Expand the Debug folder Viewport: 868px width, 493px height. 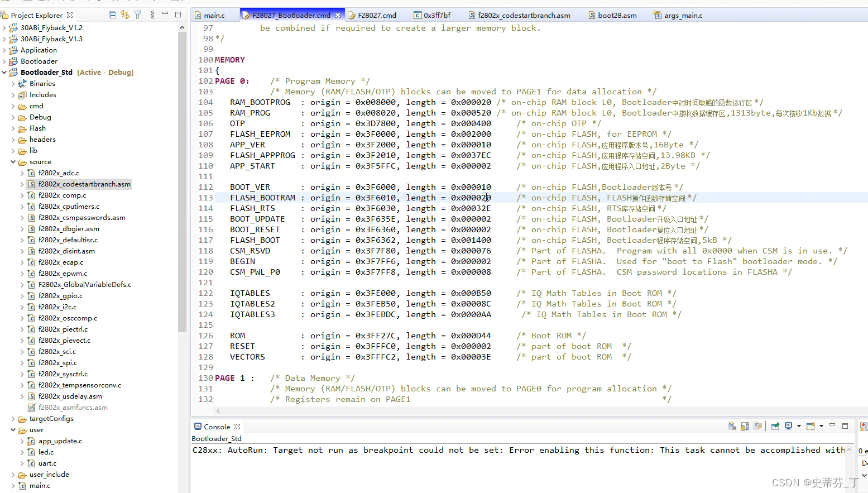coord(13,117)
